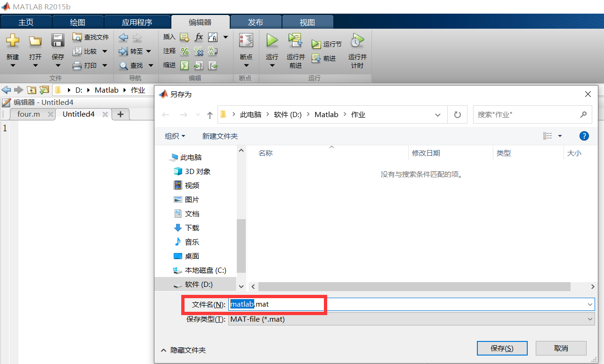Click the New (新建) file icon
Viewport: 604px width, 364px height.
[x=13, y=41]
